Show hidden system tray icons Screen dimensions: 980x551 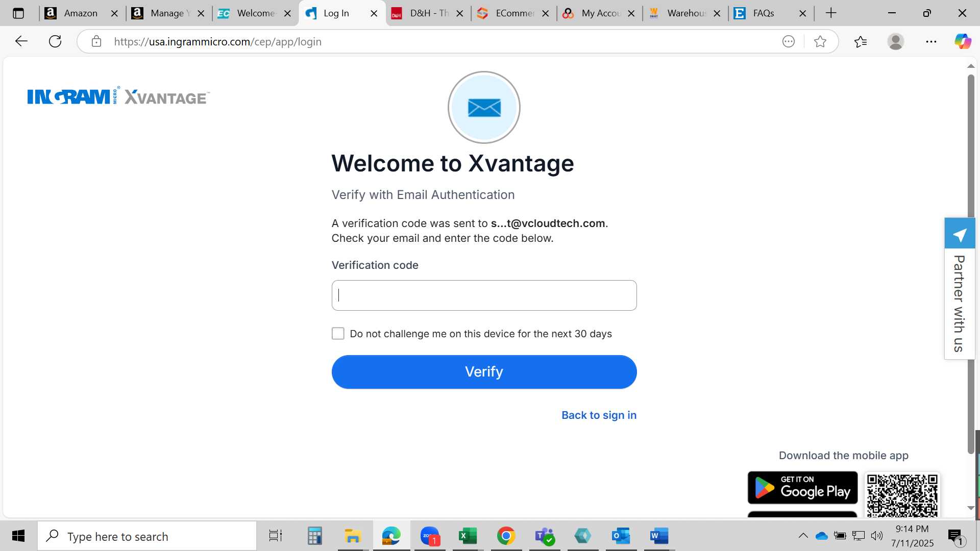tap(803, 536)
